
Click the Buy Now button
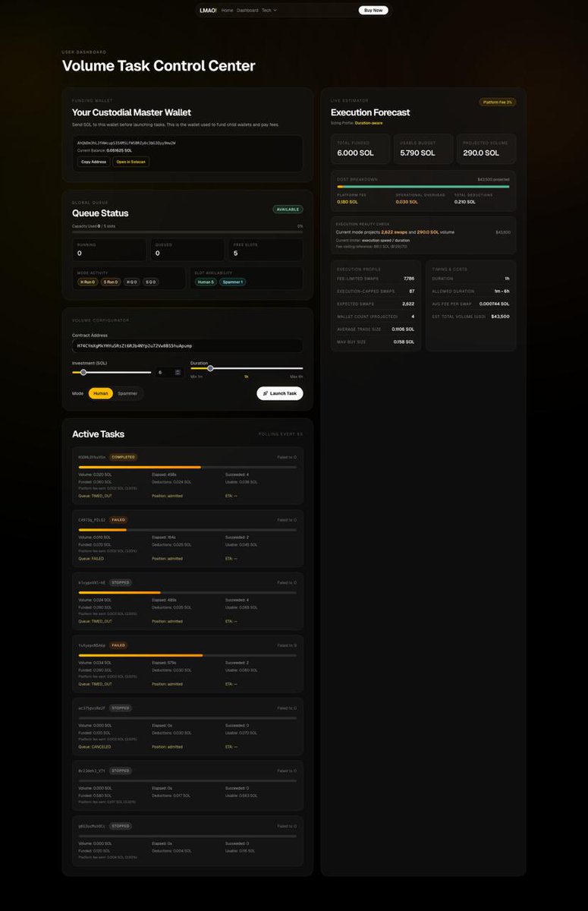pos(373,11)
